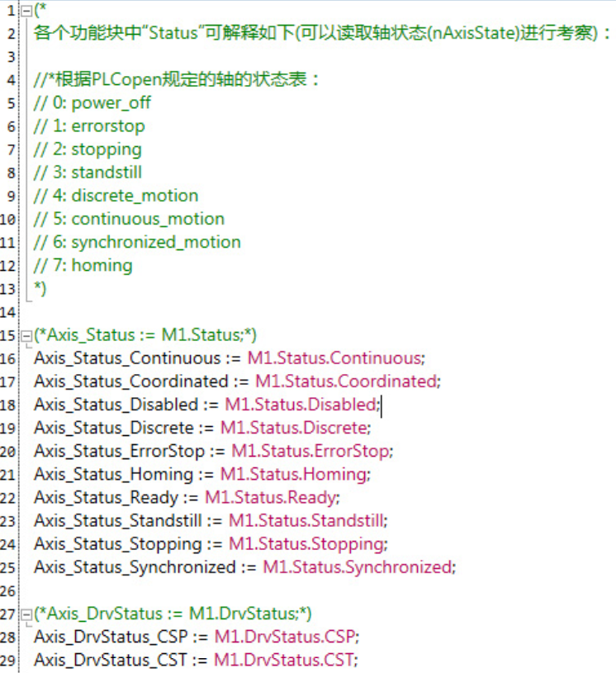Collapse the comment block at line 1

click(26, 10)
